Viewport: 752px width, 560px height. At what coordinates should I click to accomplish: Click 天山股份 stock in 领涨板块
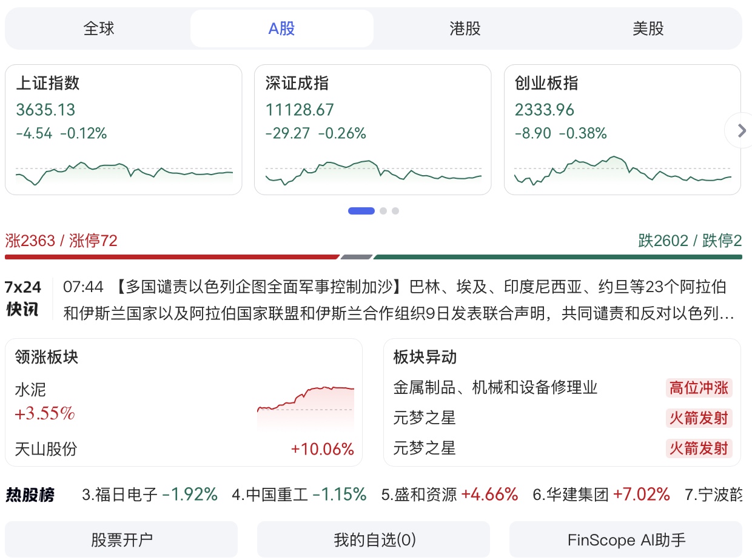click(x=47, y=449)
